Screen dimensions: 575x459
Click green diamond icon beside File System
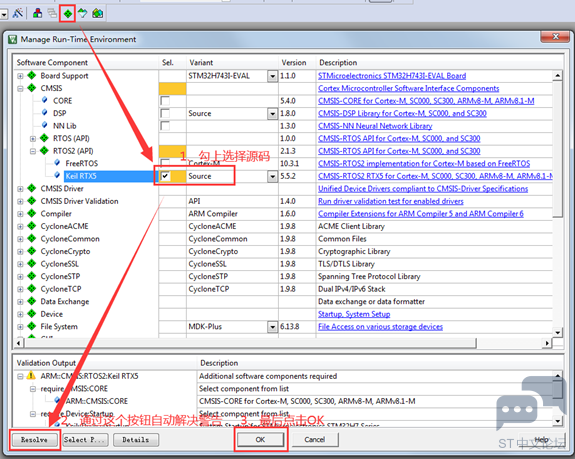click(x=32, y=326)
